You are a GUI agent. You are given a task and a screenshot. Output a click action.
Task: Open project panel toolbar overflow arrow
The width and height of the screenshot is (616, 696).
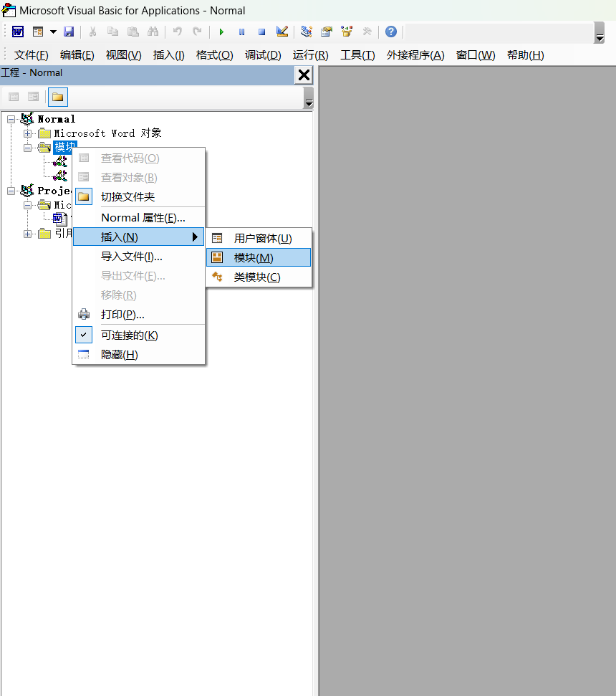click(x=308, y=98)
